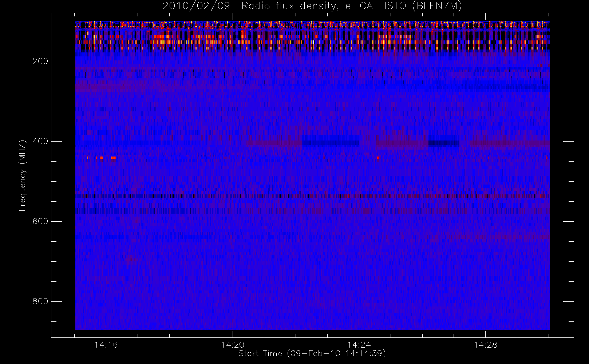Click the 14:24 time tick label
Viewport: 589px width, 364px height.
(359, 345)
